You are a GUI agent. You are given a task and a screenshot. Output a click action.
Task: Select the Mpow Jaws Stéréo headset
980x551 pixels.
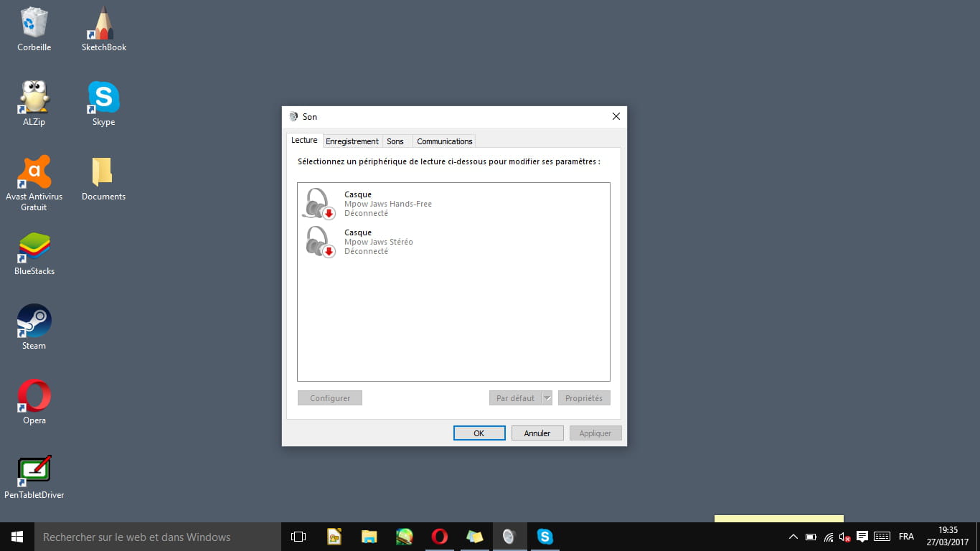click(379, 242)
